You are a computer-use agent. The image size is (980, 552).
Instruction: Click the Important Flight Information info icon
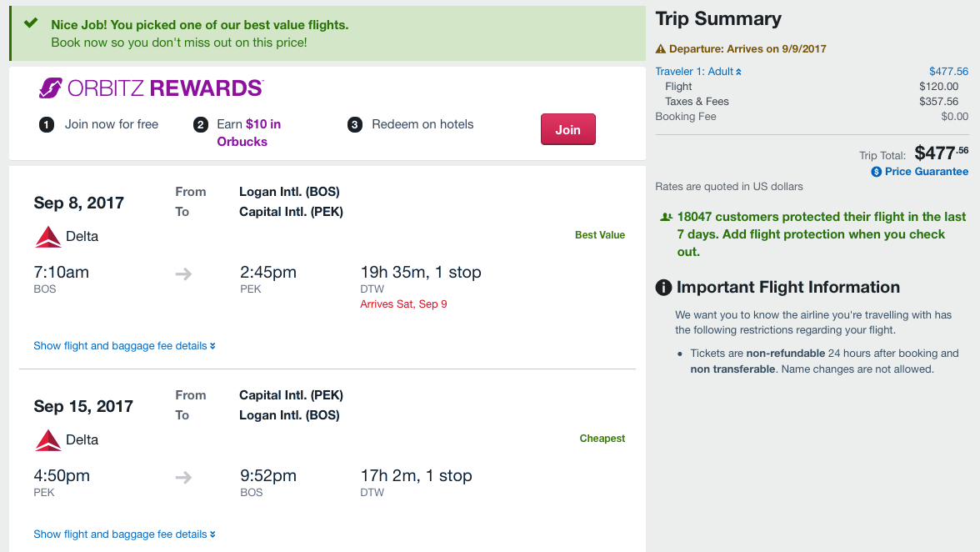pos(663,288)
